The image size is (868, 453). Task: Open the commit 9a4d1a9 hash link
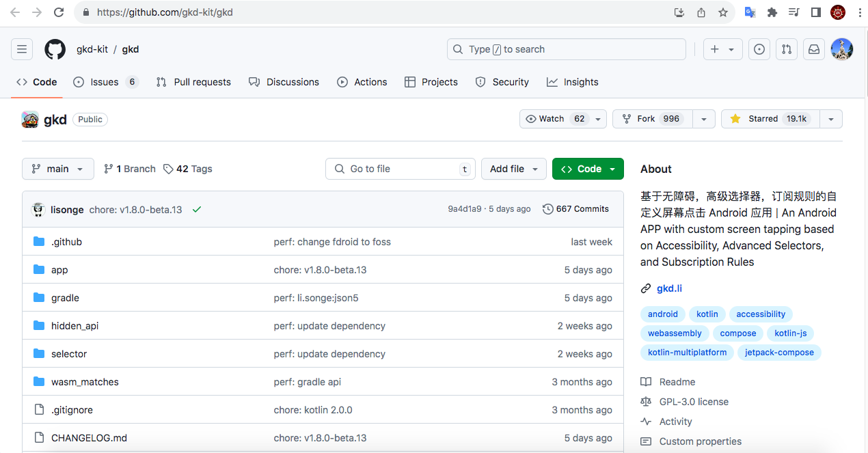(465, 209)
